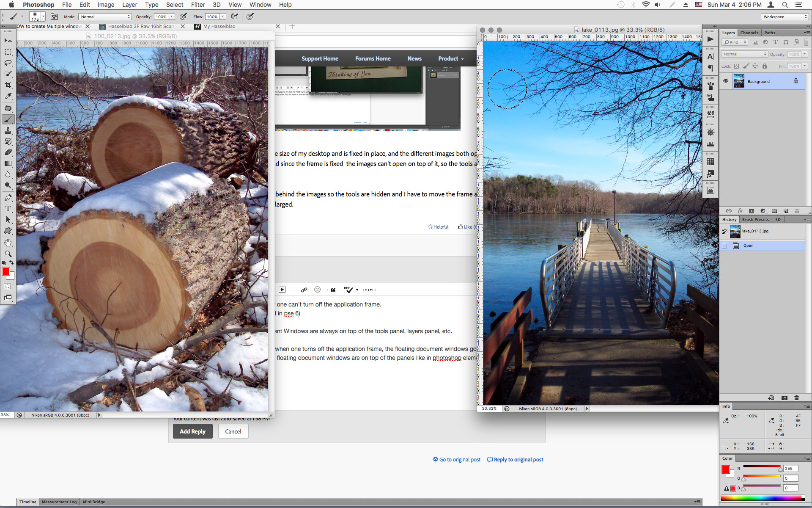Hide the Background layer visibility

pos(726,81)
